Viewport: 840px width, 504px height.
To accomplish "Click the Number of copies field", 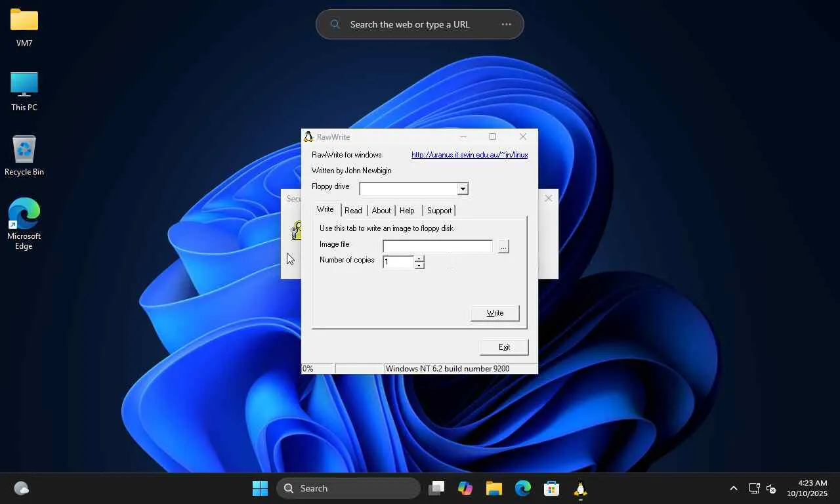I will pyautogui.click(x=398, y=262).
